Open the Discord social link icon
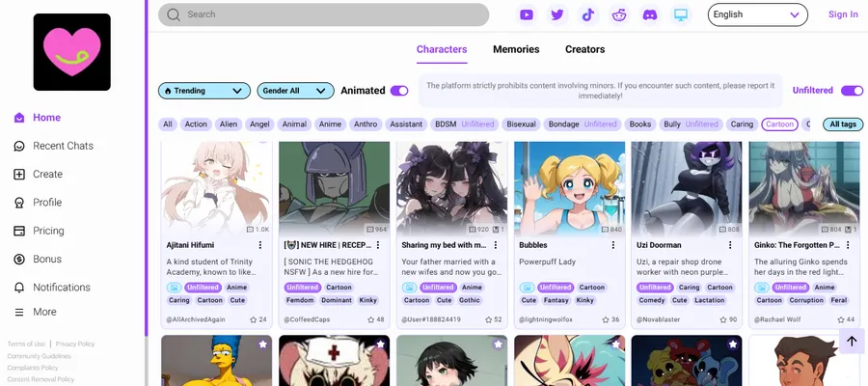The width and height of the screenshot is (868, 386). [650, 14]
